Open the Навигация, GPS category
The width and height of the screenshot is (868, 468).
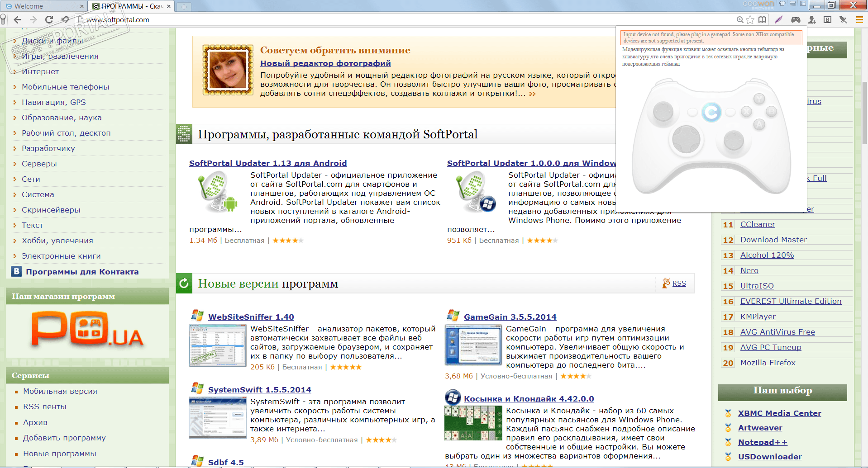(x=54, y=102)
